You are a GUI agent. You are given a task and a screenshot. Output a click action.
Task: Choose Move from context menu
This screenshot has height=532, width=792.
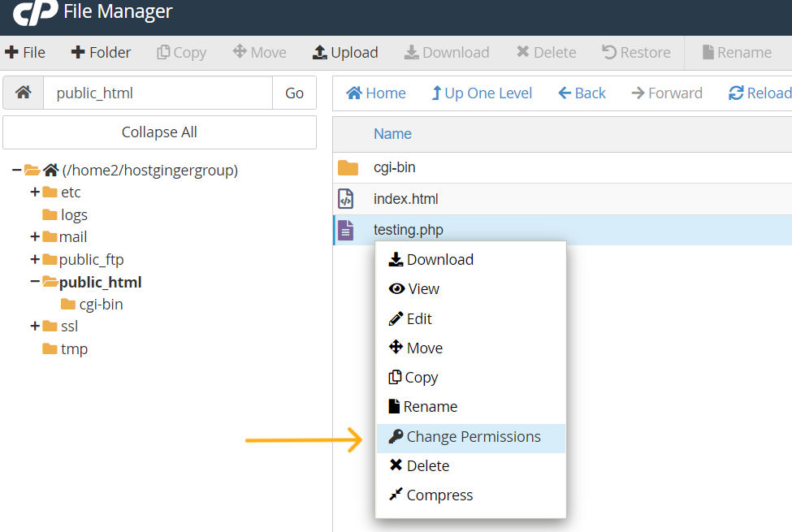click(x=471, y=348)
